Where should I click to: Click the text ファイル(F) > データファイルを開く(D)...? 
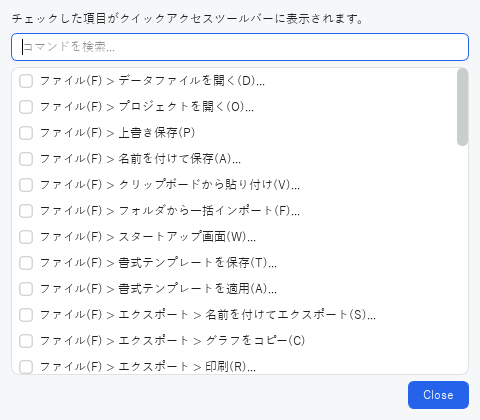(152, 81)
